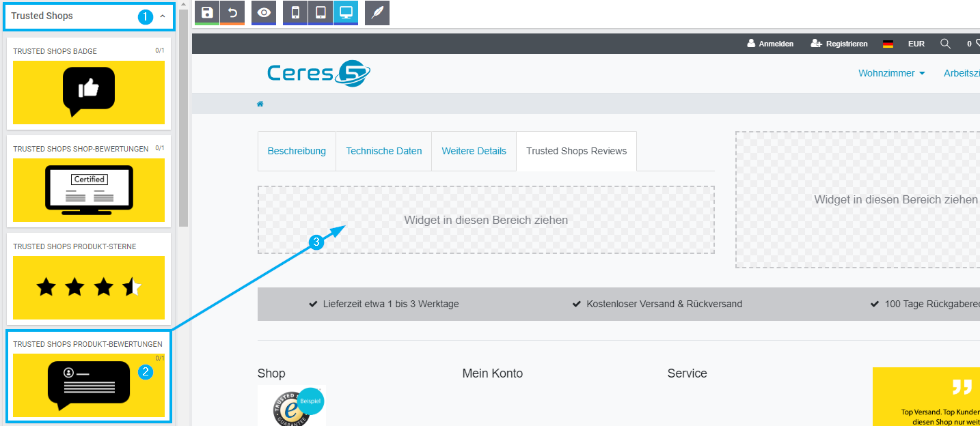Click the Trusted Shops guarantee seal
This screenshot has height=426, width=980.
(292, 406)
